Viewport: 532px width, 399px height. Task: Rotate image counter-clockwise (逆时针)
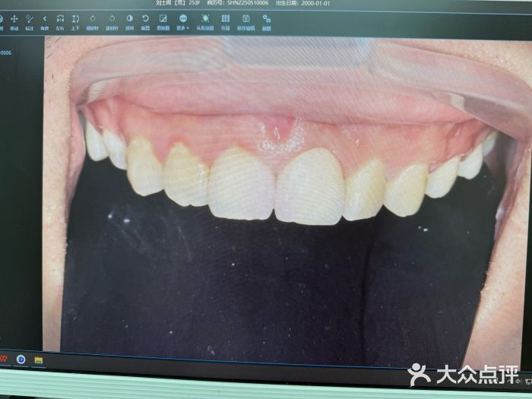112,22
